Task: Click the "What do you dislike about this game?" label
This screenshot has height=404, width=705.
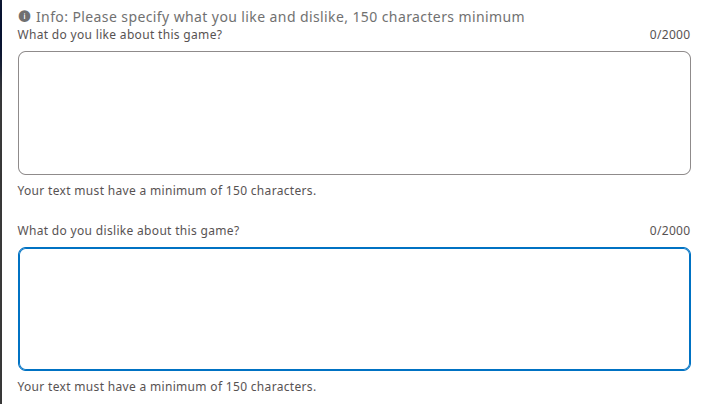Action: click(x=129, y=231)
